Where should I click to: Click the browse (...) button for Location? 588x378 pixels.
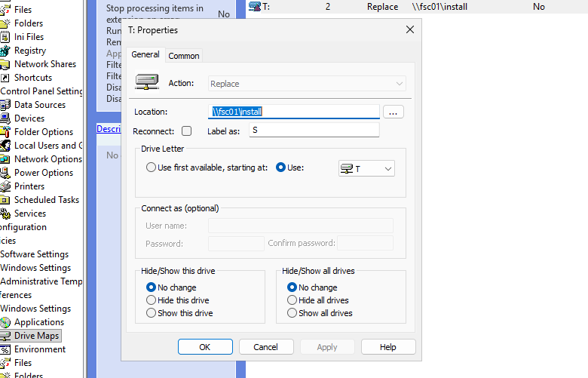[x=394, y=112]
